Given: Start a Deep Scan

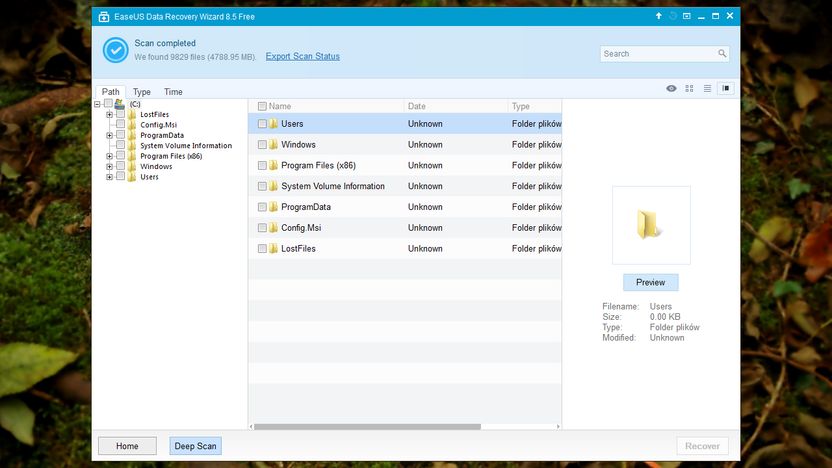Looking at the screenshot, I should point(195,446).
